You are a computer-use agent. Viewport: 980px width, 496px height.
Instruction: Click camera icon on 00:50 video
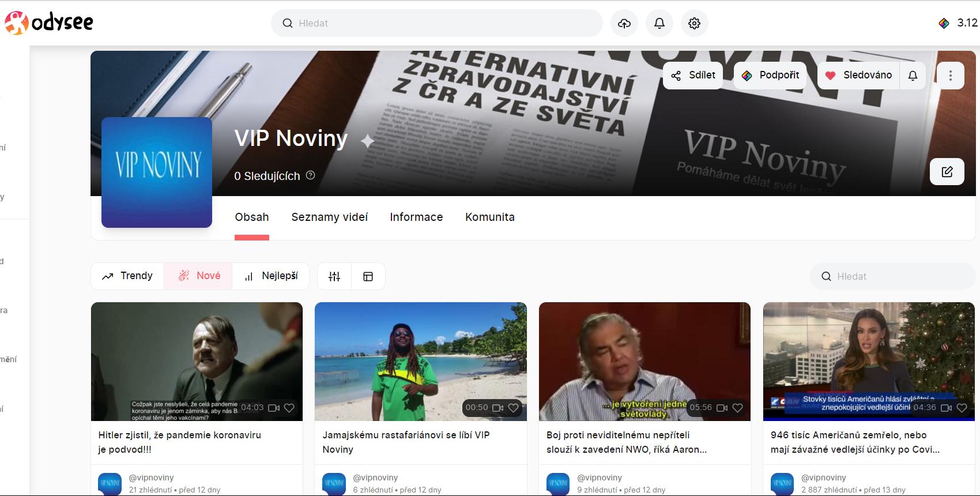pyautogui.click(x=498, y=408)
